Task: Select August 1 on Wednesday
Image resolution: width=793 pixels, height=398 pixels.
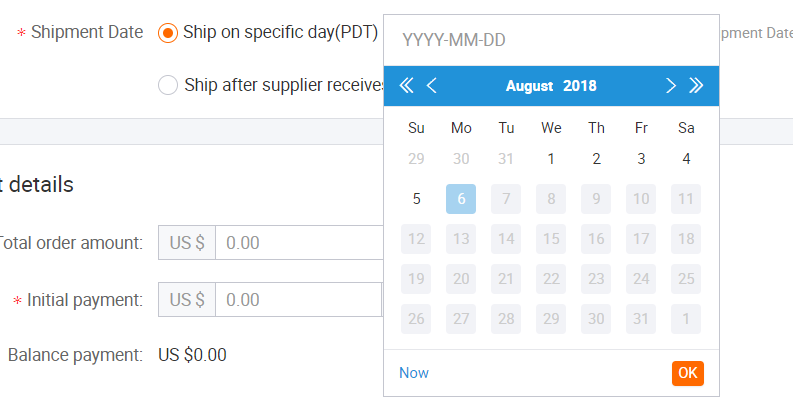Action: (551, 159)
